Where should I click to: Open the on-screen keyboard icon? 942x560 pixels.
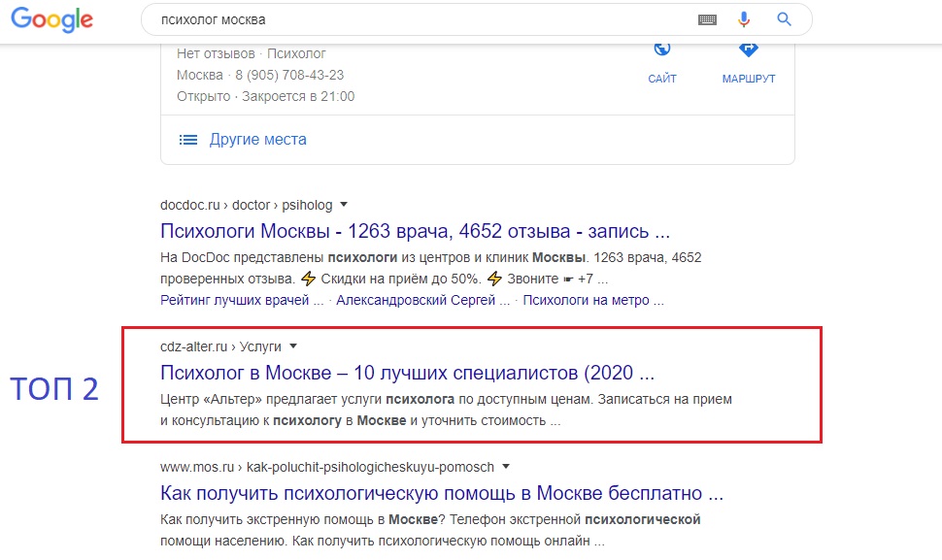tap(707, 19)
